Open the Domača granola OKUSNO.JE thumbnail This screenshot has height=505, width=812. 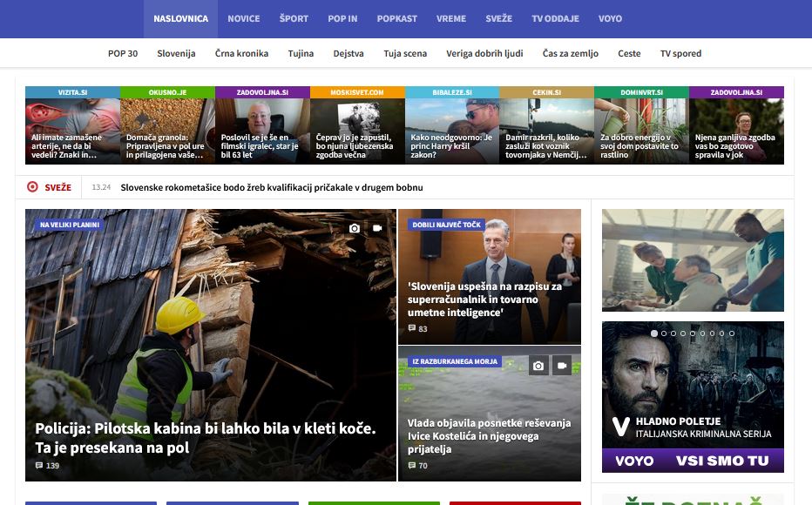tap(167, 126)
